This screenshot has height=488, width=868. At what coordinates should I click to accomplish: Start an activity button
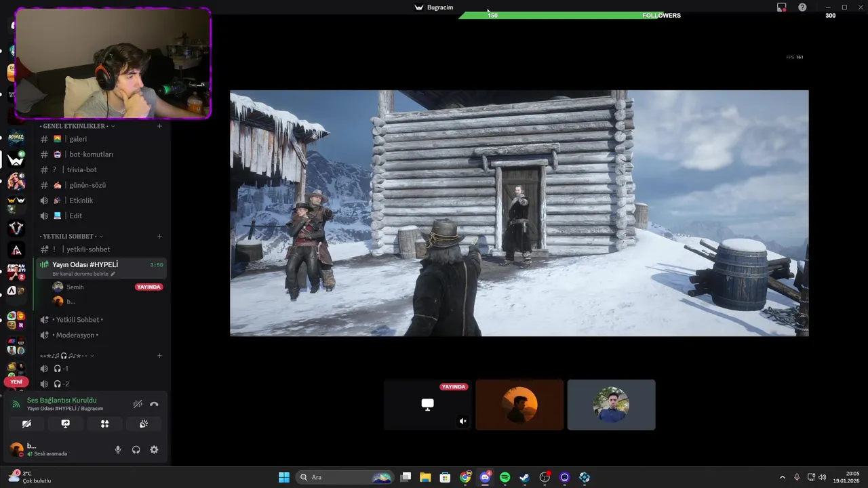104,424
